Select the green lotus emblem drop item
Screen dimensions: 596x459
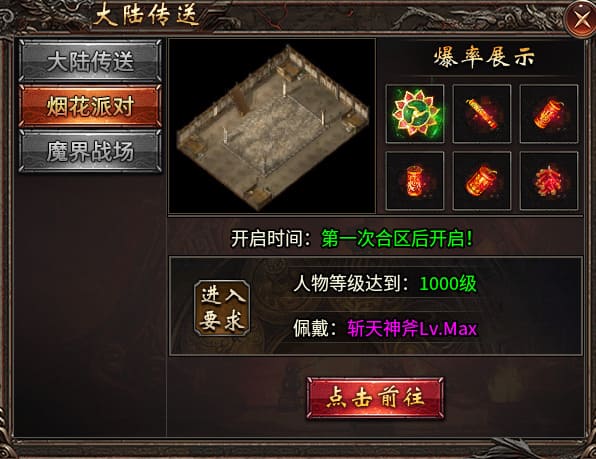415,114
